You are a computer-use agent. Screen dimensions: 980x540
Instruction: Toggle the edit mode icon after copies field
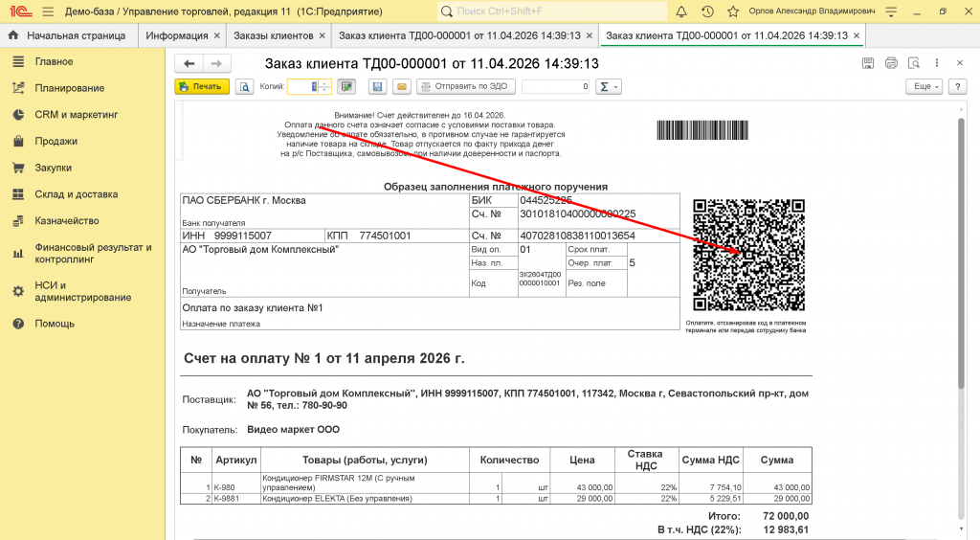(346, 86)
